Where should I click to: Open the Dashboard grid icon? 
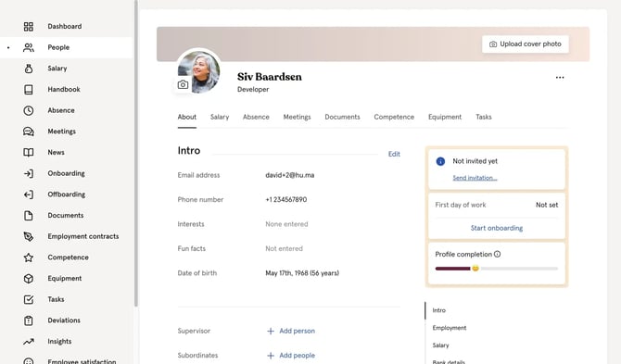pyautogui.click(x=29, y=27)
